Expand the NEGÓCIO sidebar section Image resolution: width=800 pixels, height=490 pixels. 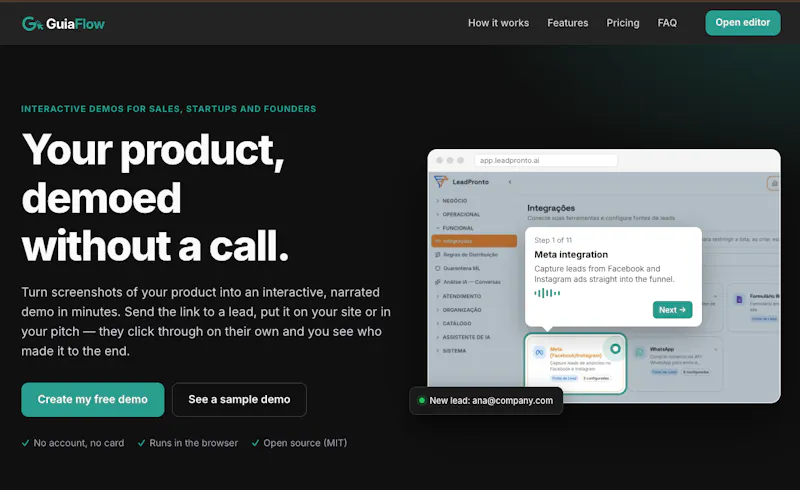(452, 201)
